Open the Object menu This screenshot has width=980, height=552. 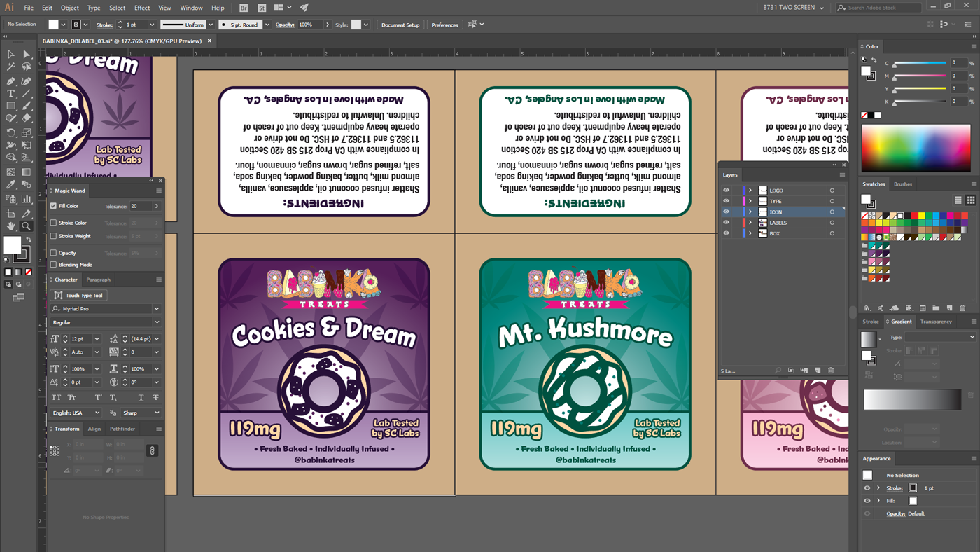pos(70,8)
